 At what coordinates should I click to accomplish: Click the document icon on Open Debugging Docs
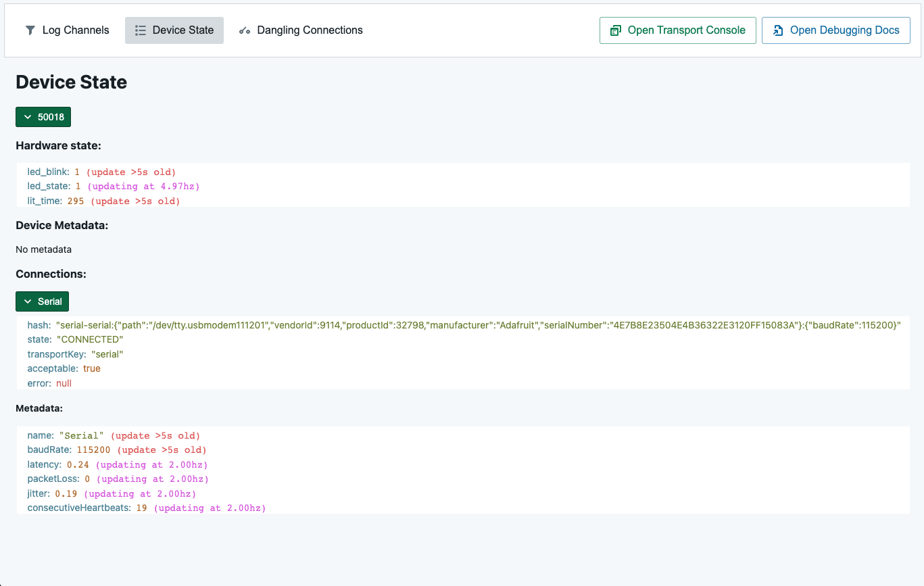(x=778, y=30)
